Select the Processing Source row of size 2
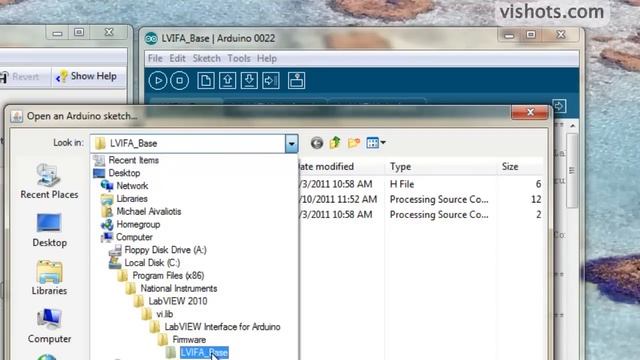Viewport: 640px width, 360px height. point(421,215)
